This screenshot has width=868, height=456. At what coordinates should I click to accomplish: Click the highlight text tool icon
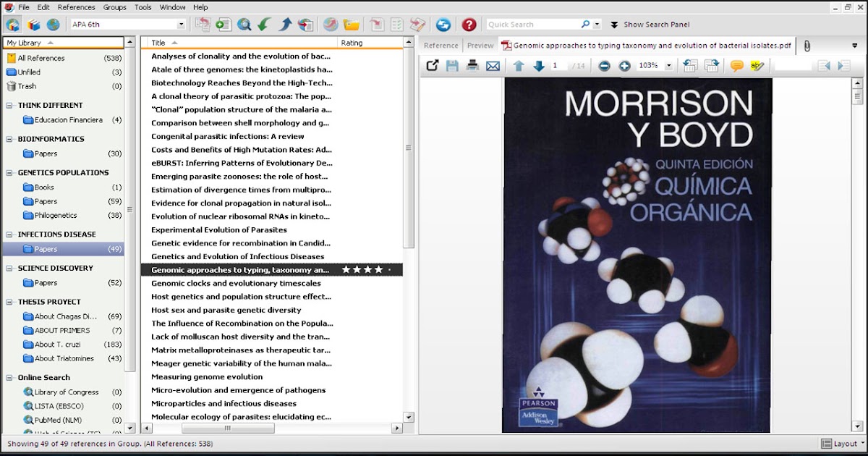tap(757, 65)
